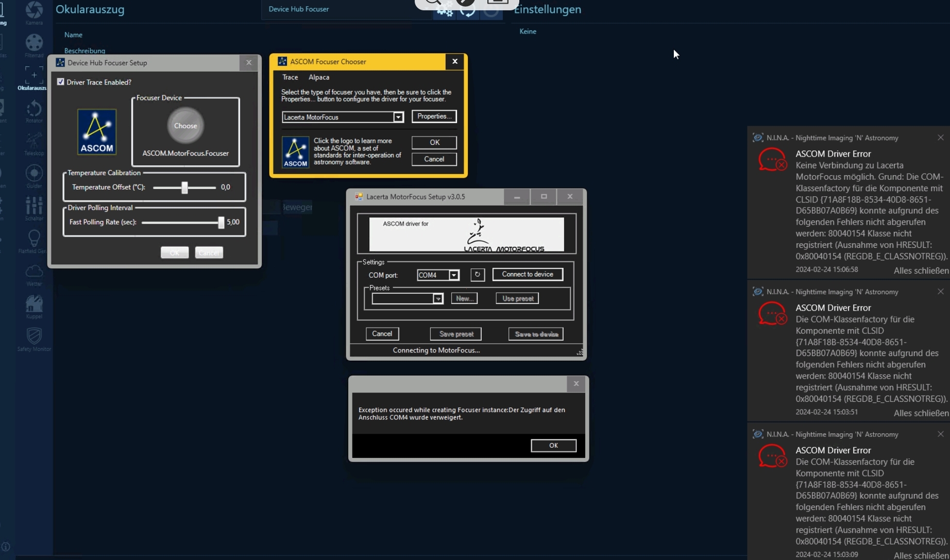Click the Properties... button
The height and width of the screenshot is (560, 950).
point(434,116)
